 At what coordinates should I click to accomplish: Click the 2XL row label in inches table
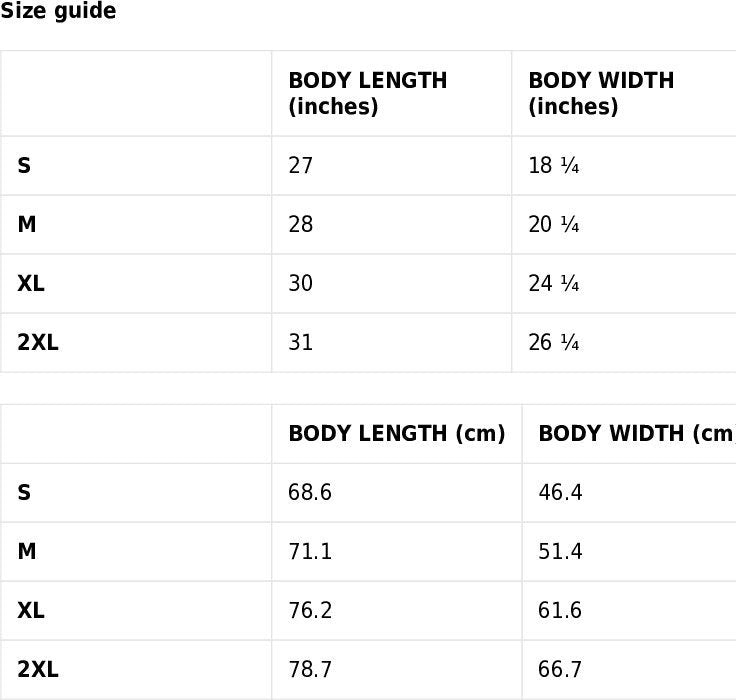pos(38,342)
